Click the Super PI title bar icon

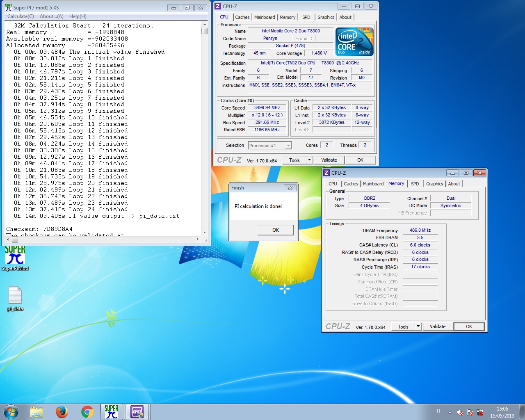pos(8,7)
